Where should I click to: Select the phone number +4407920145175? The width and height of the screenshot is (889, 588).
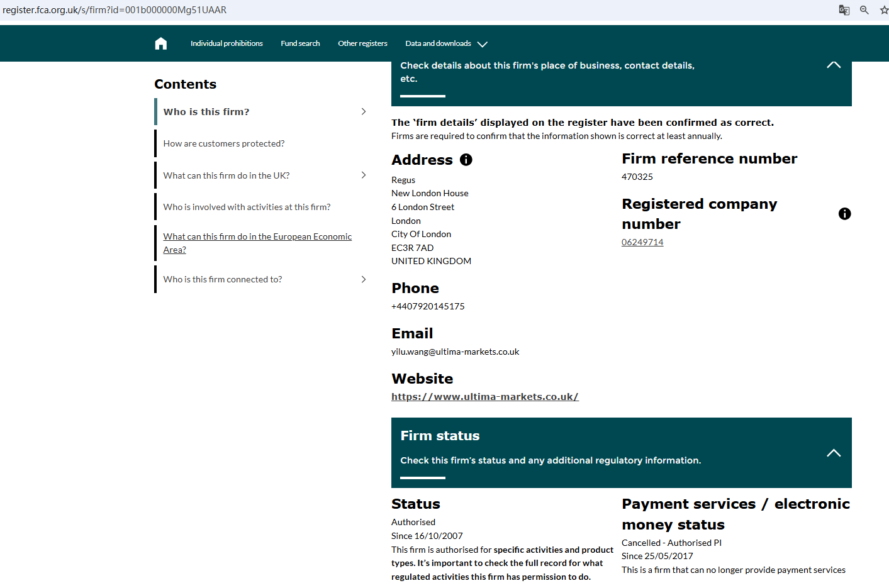click(x=428, y=306)
